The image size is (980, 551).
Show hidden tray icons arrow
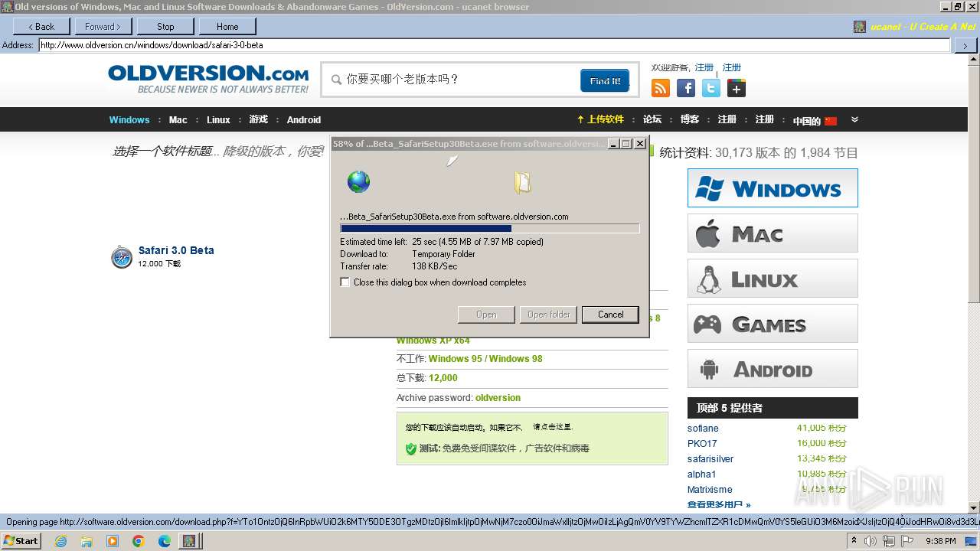[x=854, y=541]
